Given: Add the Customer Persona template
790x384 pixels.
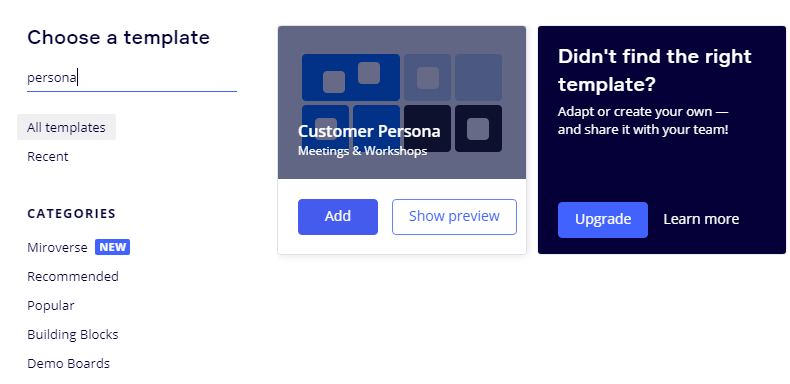Looking at the screenshot, I should [338, 217].
